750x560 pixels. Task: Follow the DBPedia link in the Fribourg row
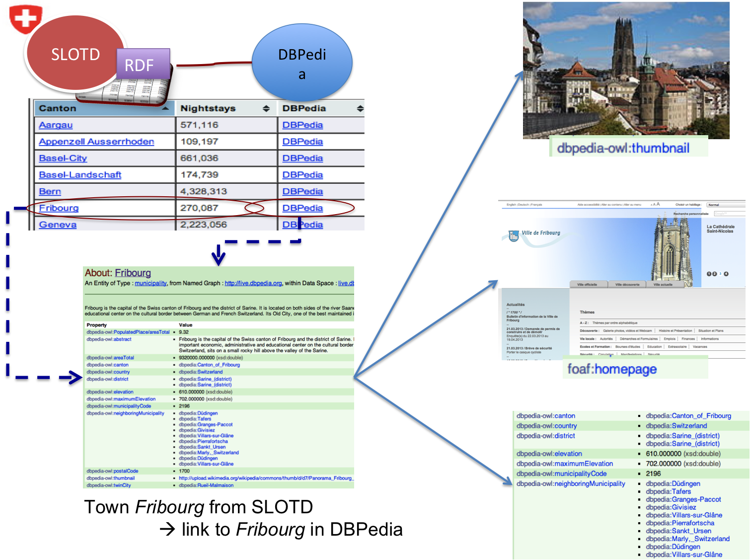click(303, 208)
